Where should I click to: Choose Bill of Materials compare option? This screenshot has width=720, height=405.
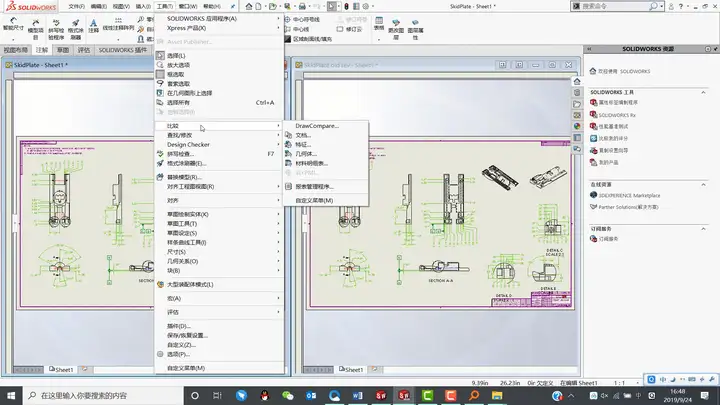pos(326,163)
